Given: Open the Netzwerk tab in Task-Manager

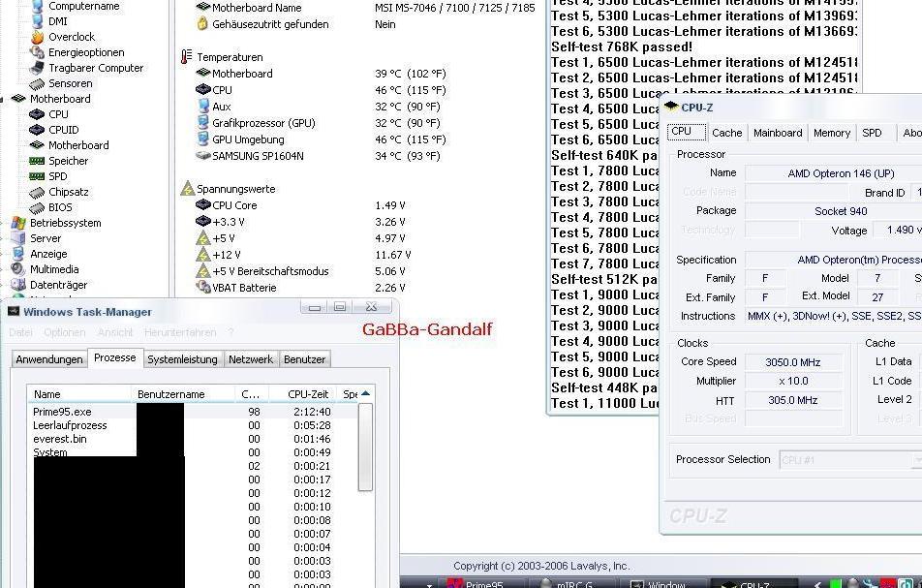Looking at the screenshot, I should [251, 359].
